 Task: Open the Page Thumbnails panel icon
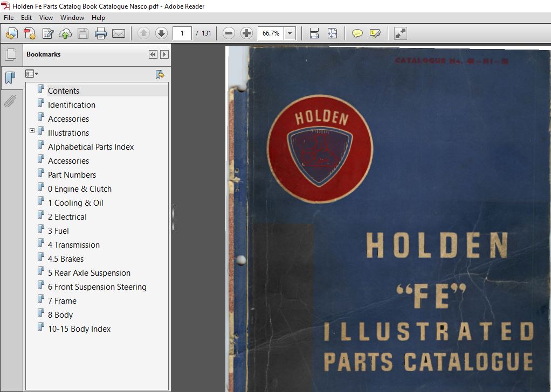click(x=11, y=54)
